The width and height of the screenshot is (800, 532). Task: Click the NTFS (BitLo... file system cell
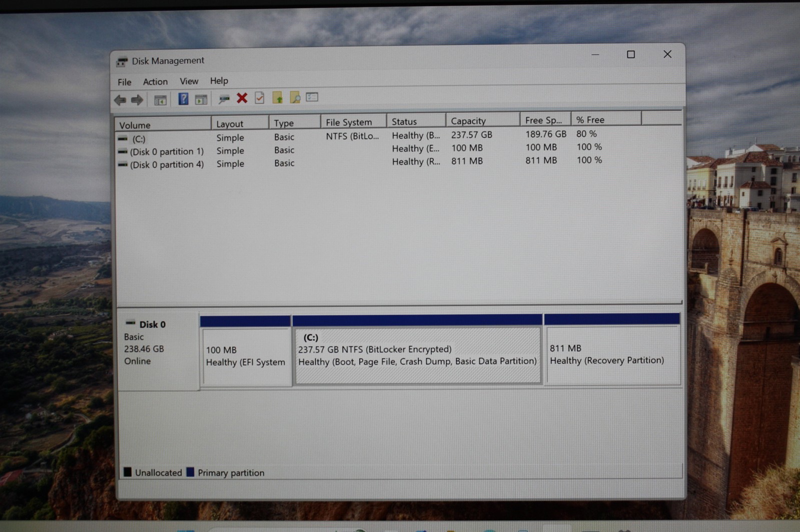[x=352, y=136]
